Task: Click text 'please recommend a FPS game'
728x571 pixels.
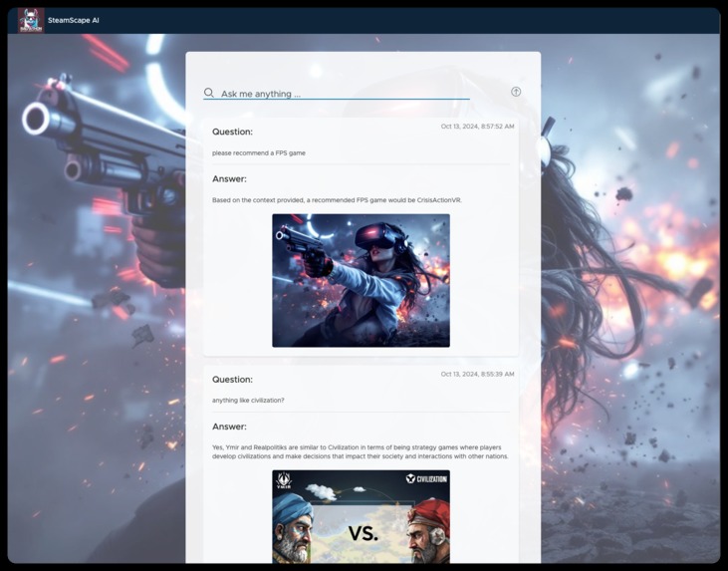Action: click(259, 152)
